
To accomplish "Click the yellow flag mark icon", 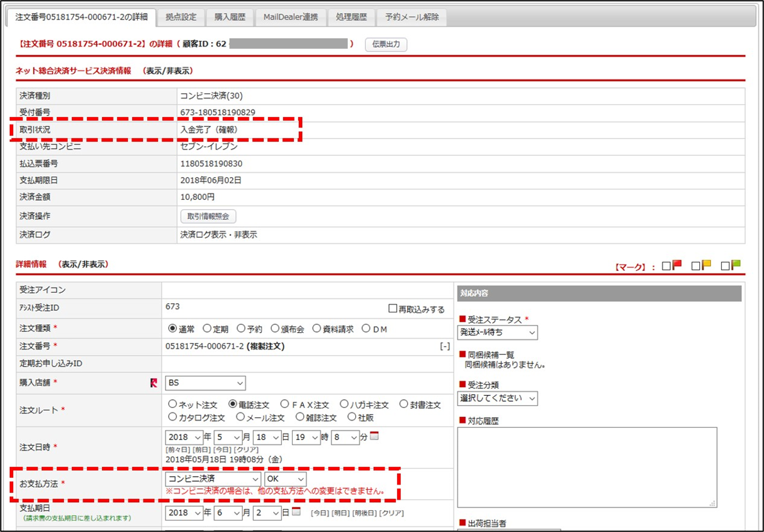I will (706, 265).
